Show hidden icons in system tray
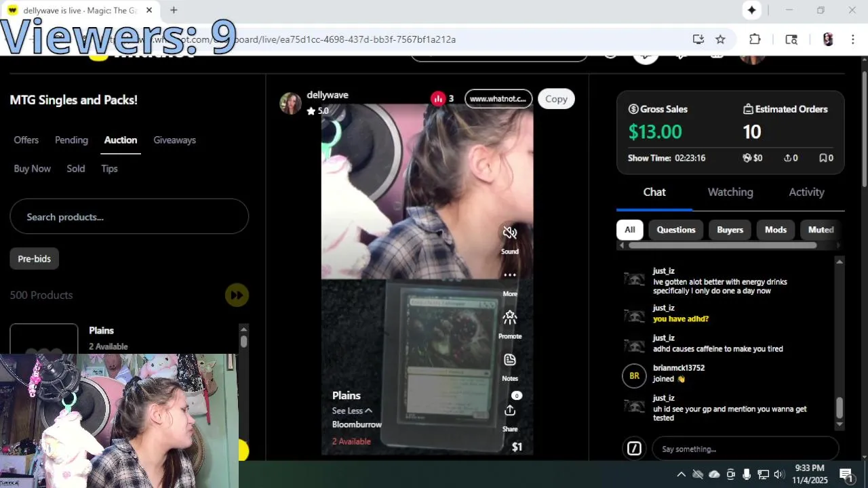 (x=681, y=474)
